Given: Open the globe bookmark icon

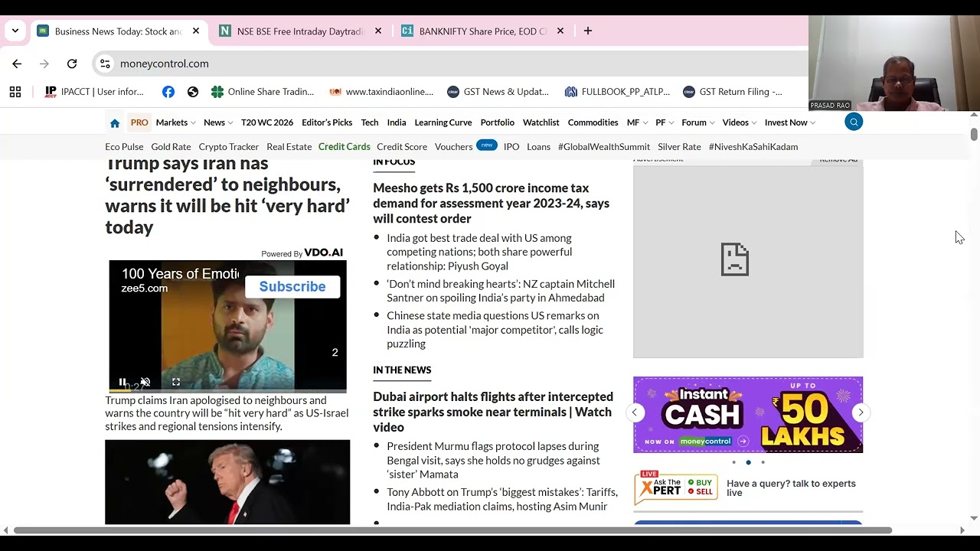Looking at the screenshot, I should tap(193, 92).
